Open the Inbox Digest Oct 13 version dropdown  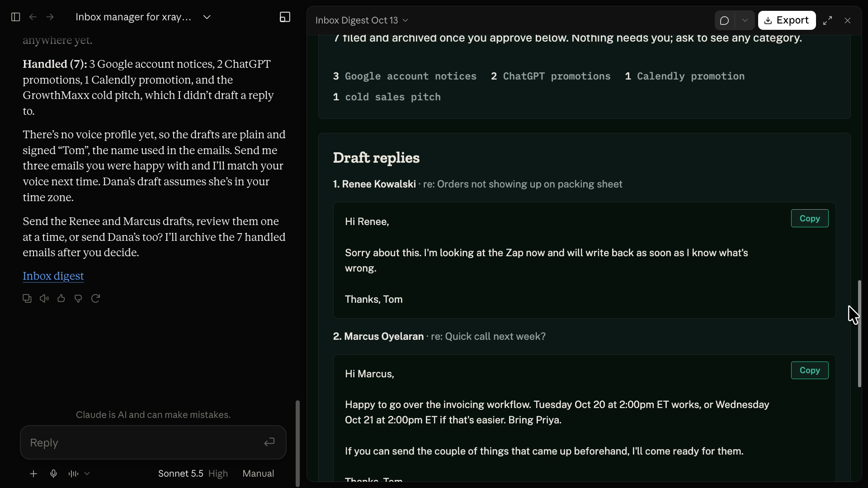(x=362, y=20)
